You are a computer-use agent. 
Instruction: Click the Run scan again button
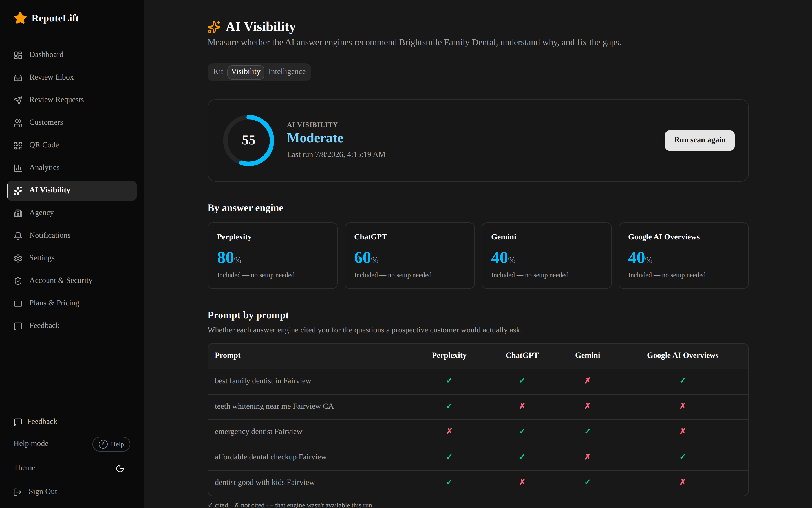[700, 140]
